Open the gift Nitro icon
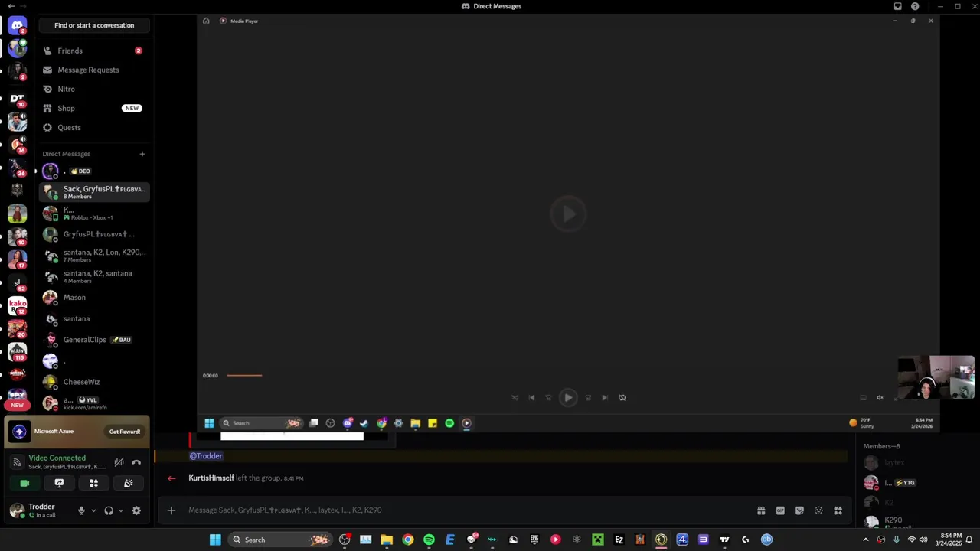Image resolution: width=980 pixels, height=551 pixels. [761, 510]
